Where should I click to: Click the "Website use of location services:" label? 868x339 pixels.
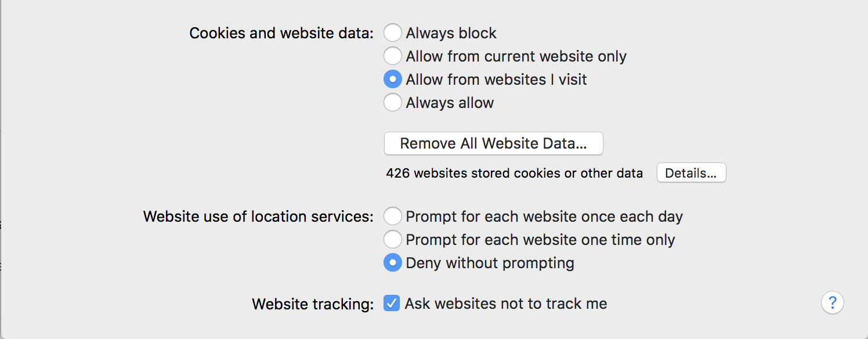[258, 217]
